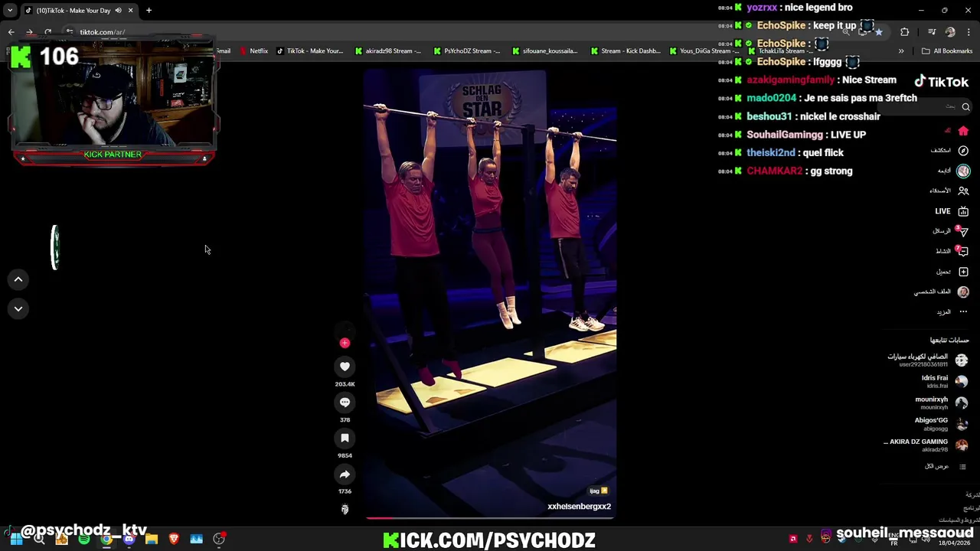Open Profile from the sidebar avatar

point(963,292)
